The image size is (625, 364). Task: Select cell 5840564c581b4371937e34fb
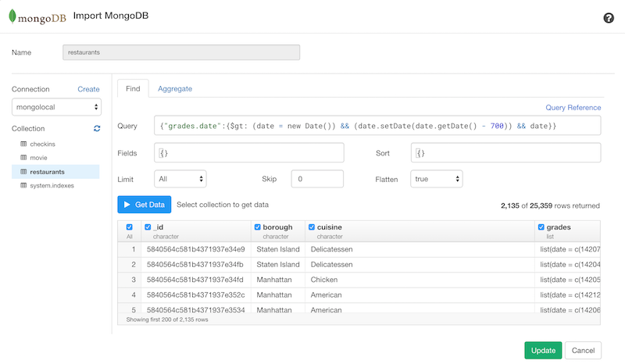point(195,264)
